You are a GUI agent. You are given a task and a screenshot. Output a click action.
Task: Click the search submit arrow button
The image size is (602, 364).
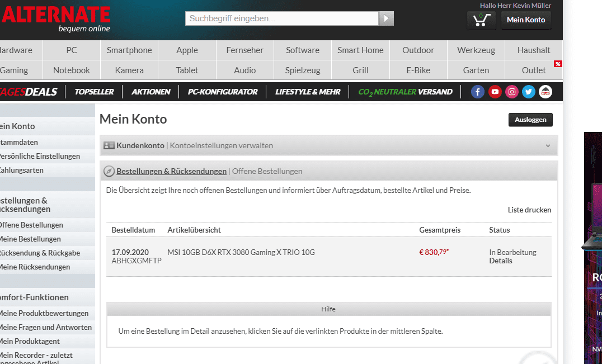coord(386,18)
